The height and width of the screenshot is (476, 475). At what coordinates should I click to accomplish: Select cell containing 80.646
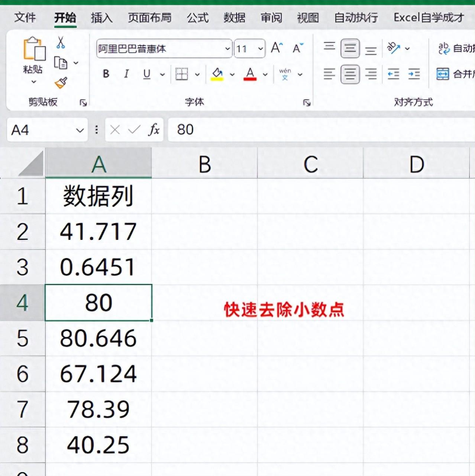98,338
